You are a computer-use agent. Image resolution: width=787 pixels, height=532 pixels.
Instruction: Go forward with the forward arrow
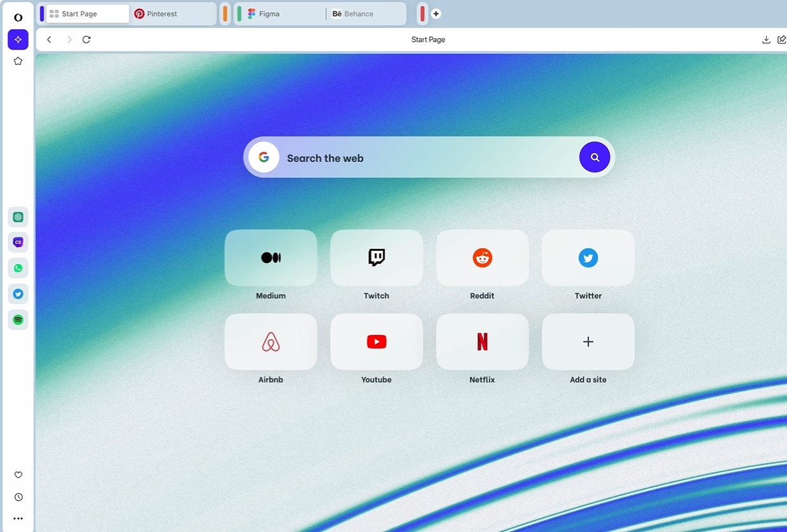(69, 39)
